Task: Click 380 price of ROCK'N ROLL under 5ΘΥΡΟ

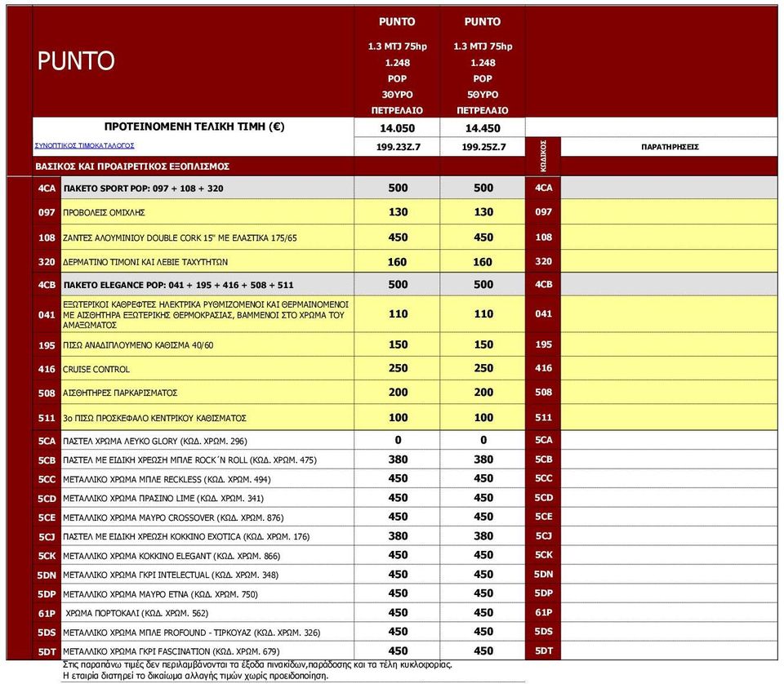Action: [x=483, y=460]
